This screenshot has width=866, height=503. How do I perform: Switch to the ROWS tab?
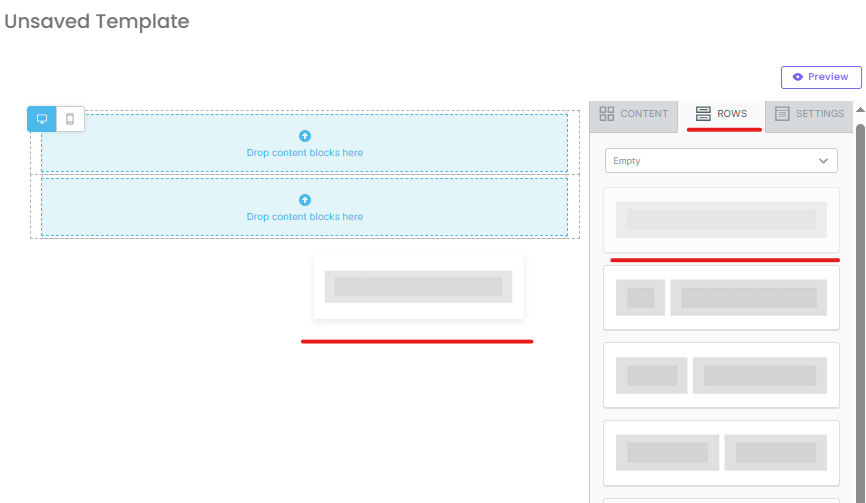point(721,114)
